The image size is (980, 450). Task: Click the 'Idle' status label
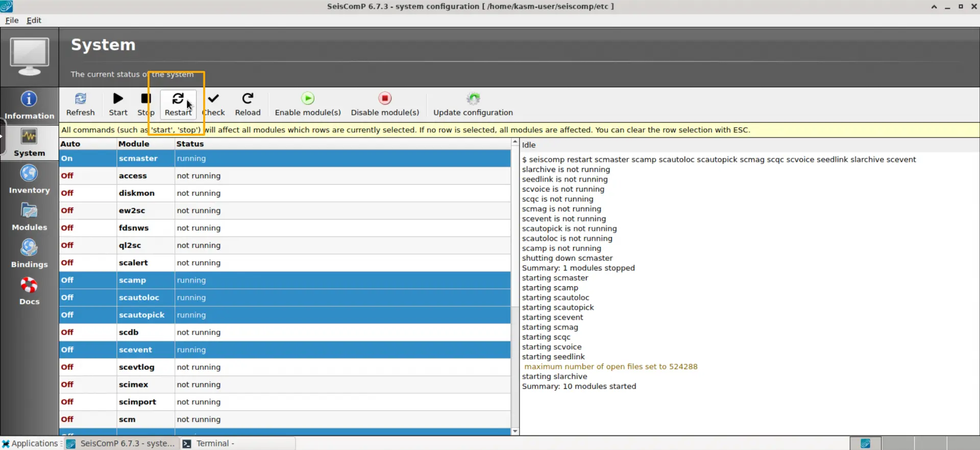[529, 145]
